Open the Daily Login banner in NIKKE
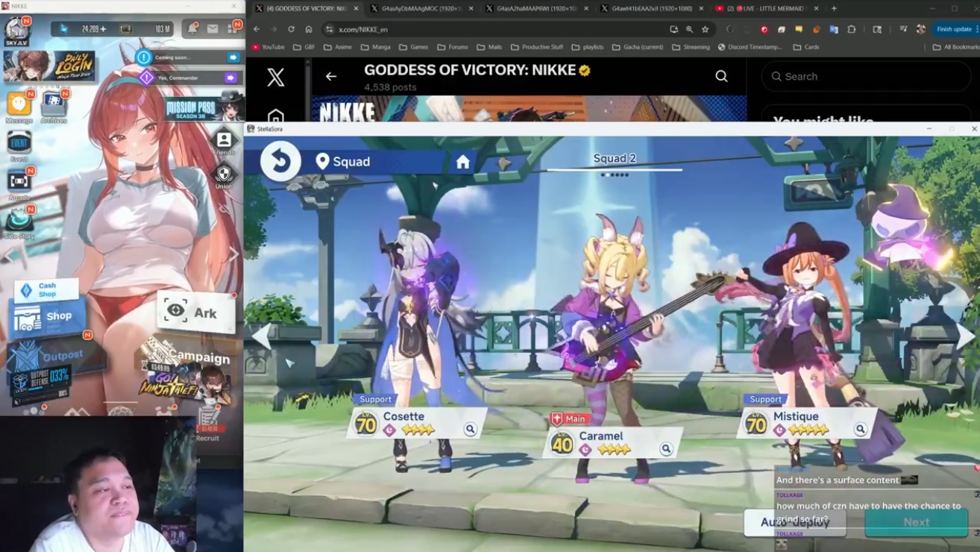 49,66
